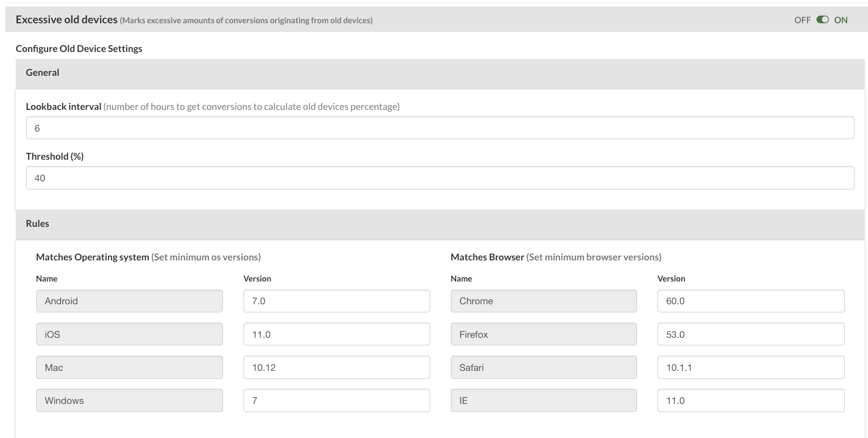Select the Mac name field

pos(129,368)
